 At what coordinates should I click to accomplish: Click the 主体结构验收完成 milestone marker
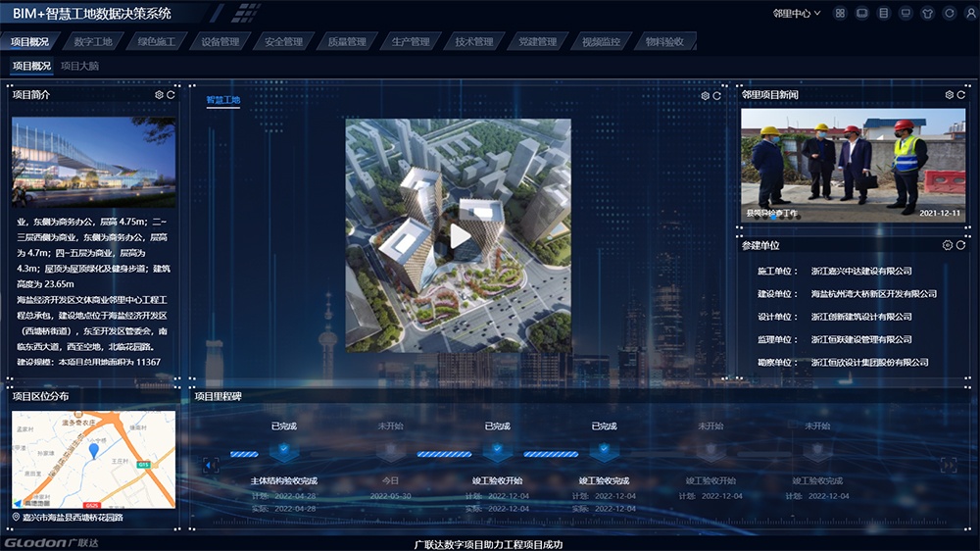[283, 452]
